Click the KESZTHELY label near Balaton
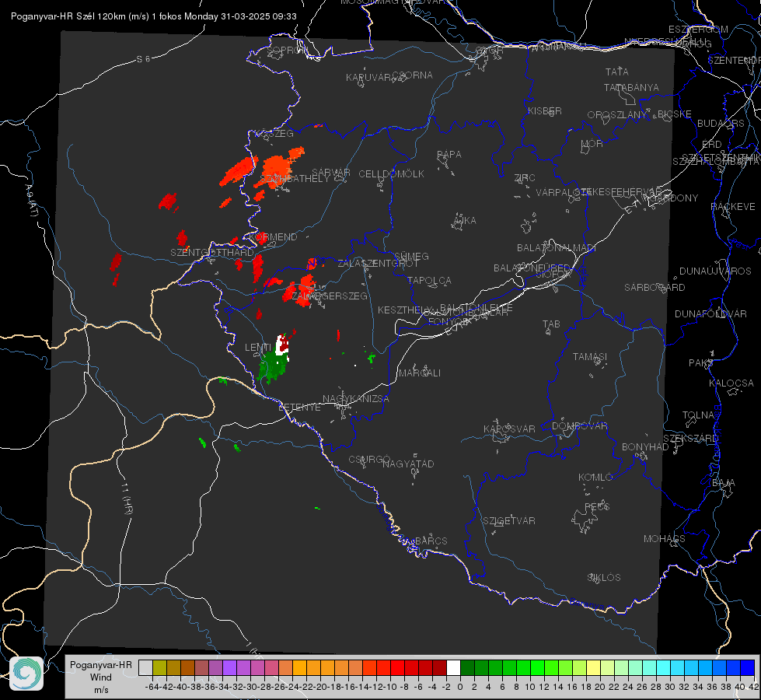This screenshot has height=700, width=761. (405, 310)
